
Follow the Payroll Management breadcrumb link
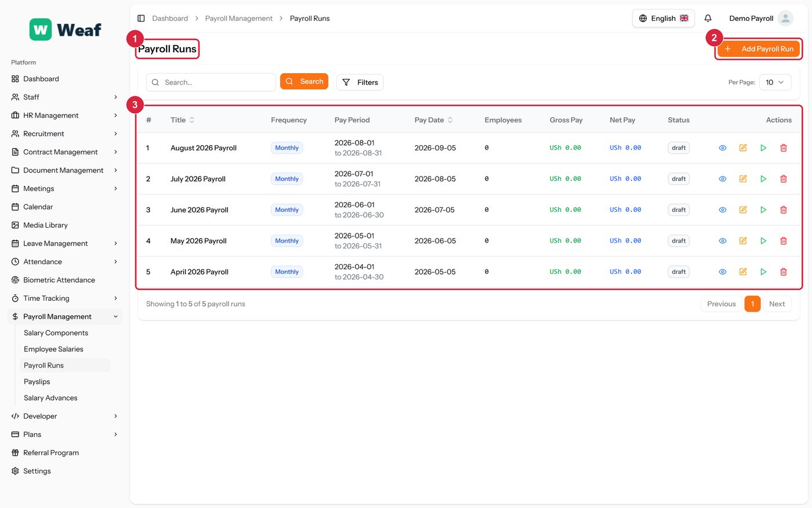pyautogui.click(x=239, y=19)
